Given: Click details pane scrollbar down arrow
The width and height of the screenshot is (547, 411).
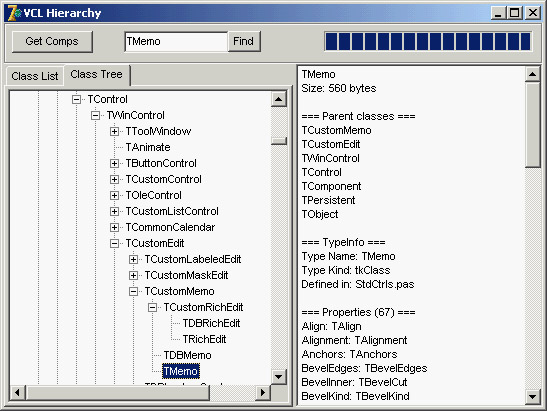Looking at the screenshot, I should tap(533, 396).
